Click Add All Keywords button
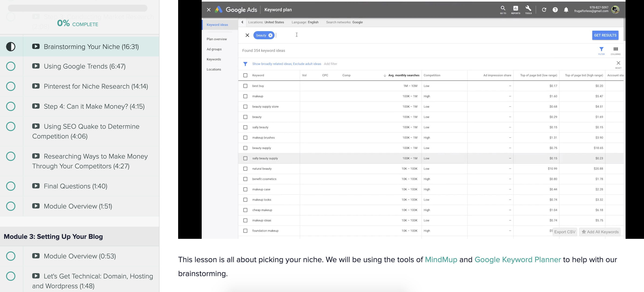Image resolution: width=644 pixels, height=292 pixels. pyautogui.click(x=600, y=232)
